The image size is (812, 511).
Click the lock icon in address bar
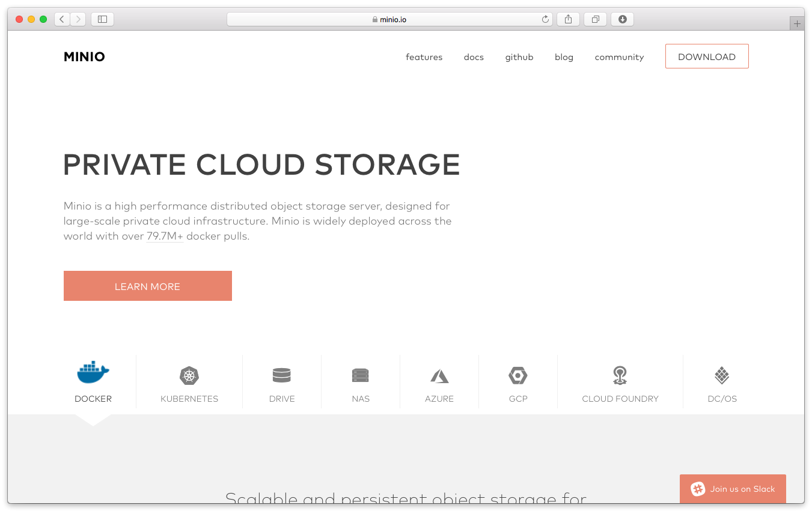[375, 19]
